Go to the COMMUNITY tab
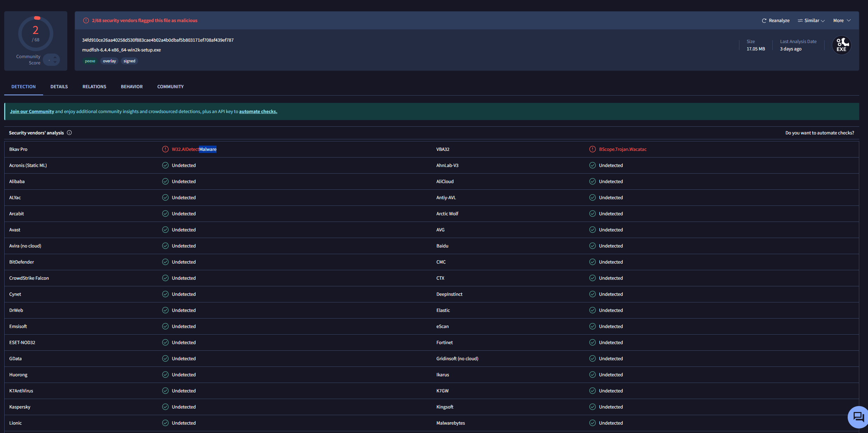Screen dimensions: 868x433 tap(170, 86)
